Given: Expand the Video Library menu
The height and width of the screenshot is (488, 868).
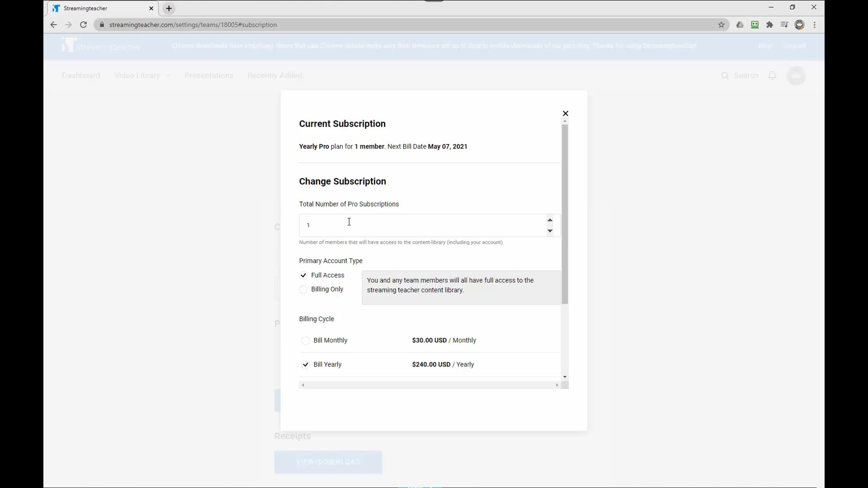Looking at the screenshot, I should click(142, 75).
